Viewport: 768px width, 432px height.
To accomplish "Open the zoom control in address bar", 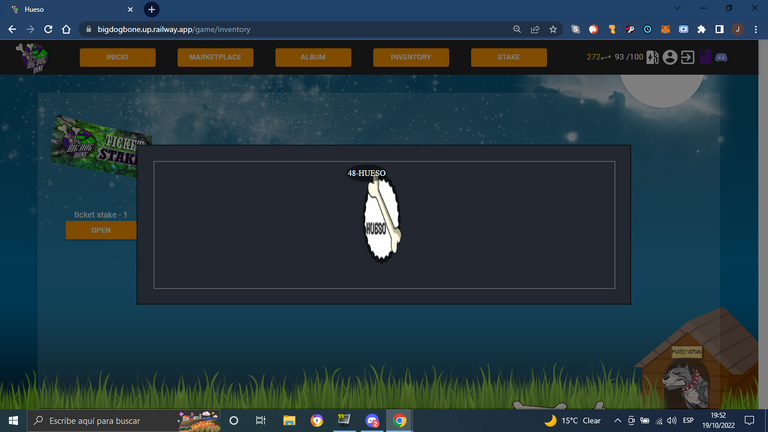I will [x=517, y=29].
